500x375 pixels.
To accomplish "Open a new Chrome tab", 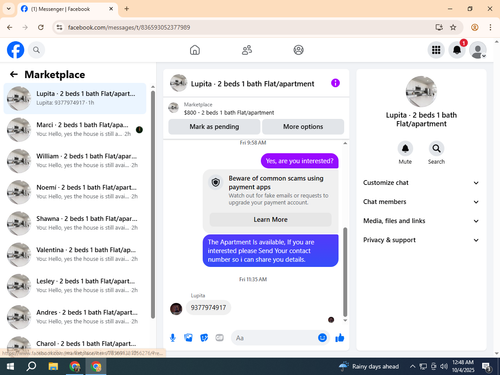I will click(127, 9).
